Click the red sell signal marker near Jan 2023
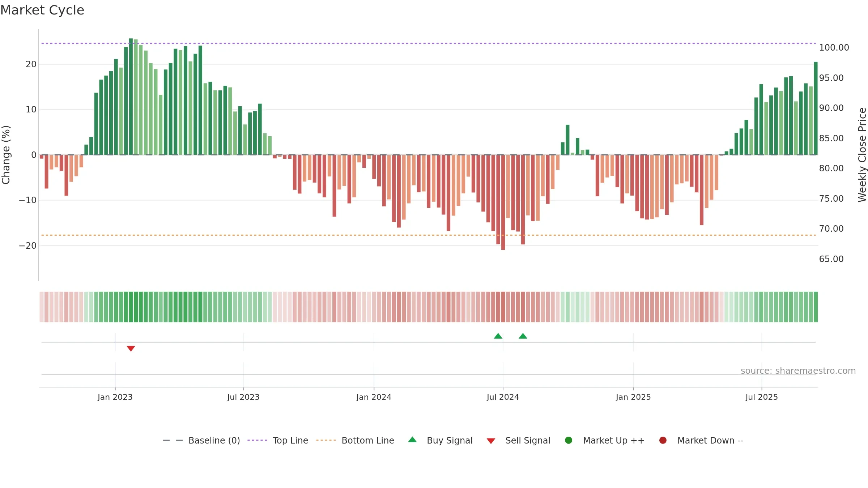The height and width of the screenshot is (488, 868). click(x=131, y=348)
